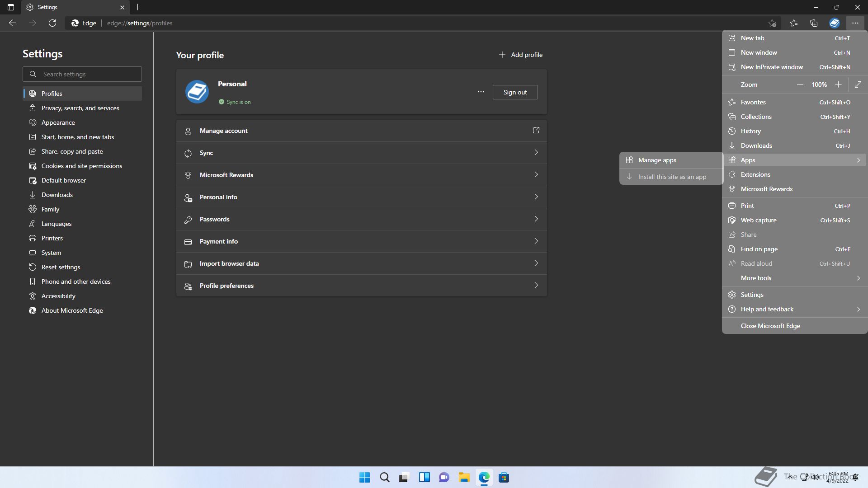868x488 pixels.
Task: Click Add profile button
Action: [x=520, y=55]
